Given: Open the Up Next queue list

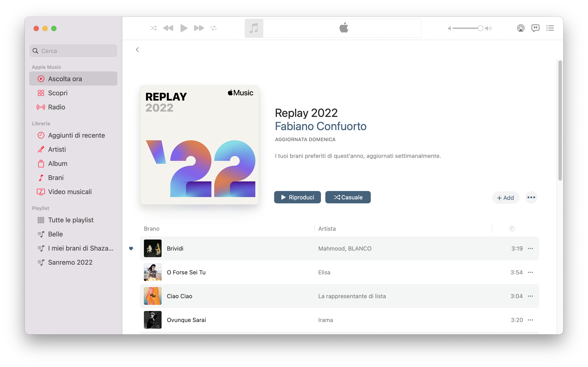Looking at the screenshot, I should tap(550, 28).
